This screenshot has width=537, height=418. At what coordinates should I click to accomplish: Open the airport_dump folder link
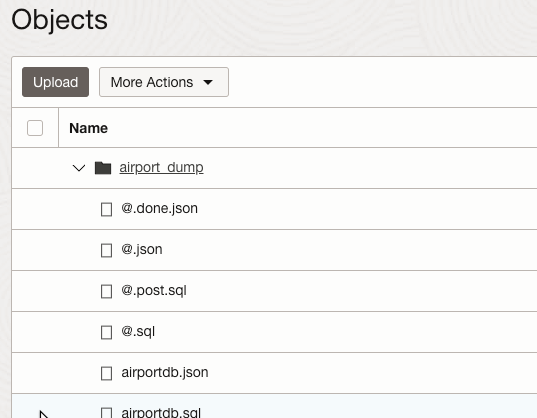(161, 167)
